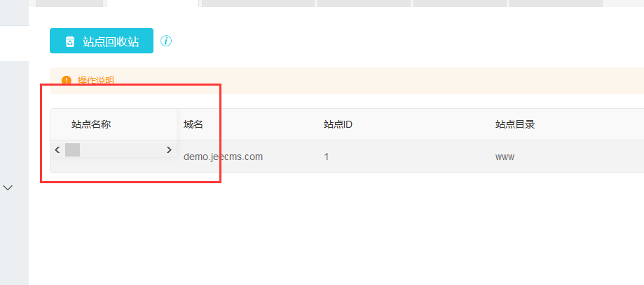Open the 站点回收站 site recycle bin
This screenshot has width=644, height=285.
[x=102, y=41]
